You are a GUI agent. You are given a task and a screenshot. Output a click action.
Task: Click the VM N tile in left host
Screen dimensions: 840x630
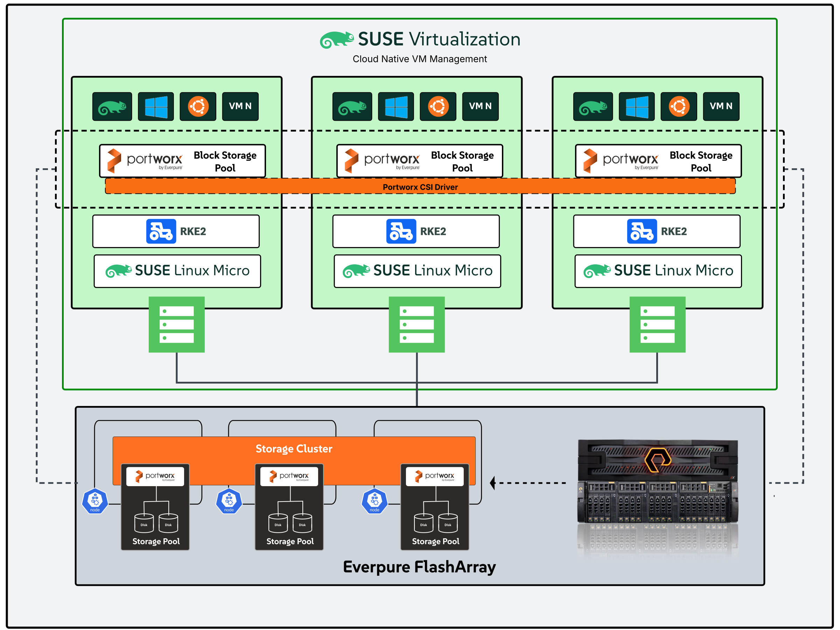pyautogui.click(x=240, y=106)
